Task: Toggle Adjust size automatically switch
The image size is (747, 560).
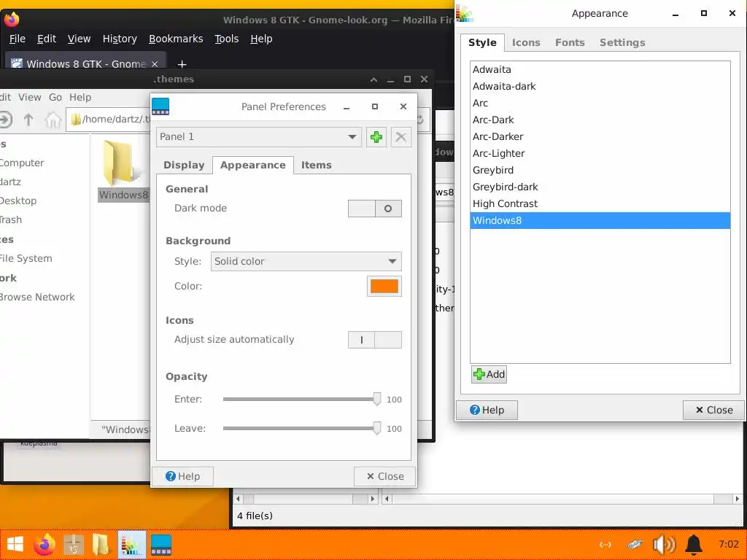Action: pyautogui.click(x=375, y=340)
